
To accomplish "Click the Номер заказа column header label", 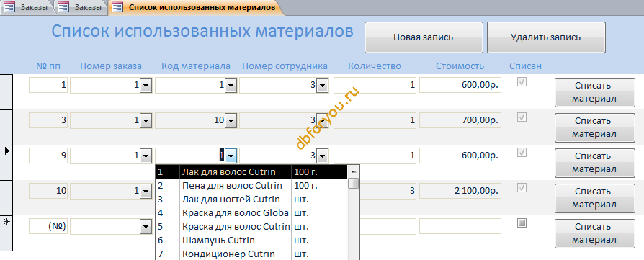I will (x=111, y=66).
